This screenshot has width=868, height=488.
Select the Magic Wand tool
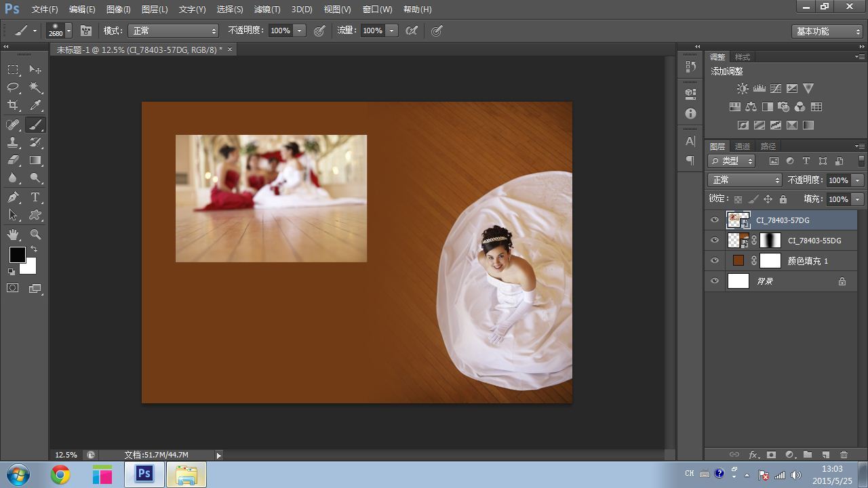tap(35, 87)
